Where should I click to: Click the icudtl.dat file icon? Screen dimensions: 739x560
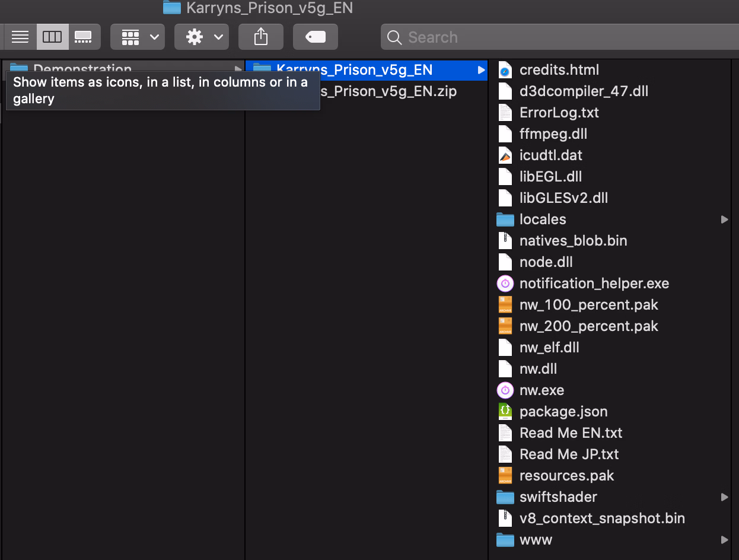(x=505, y=155)
